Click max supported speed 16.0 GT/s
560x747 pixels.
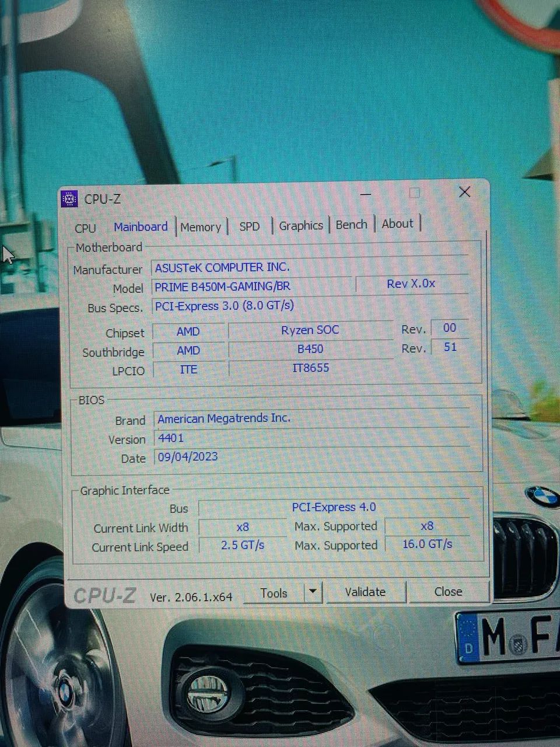point(427,544)
